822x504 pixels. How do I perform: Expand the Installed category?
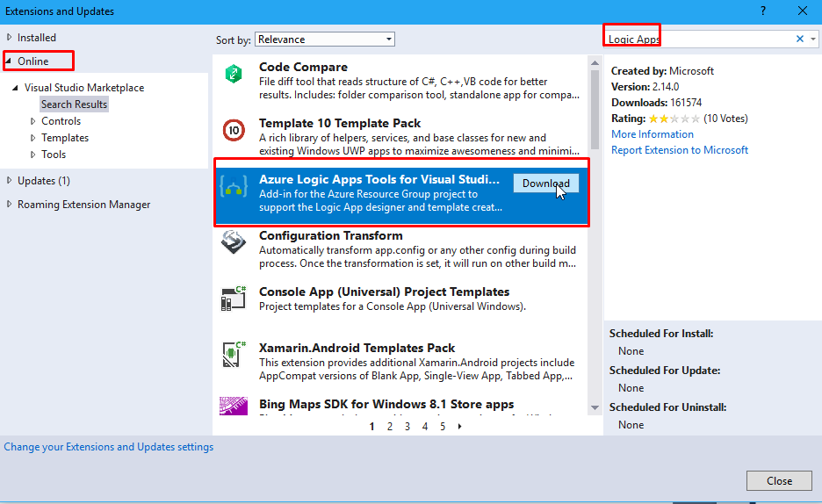tap(9, 37)
